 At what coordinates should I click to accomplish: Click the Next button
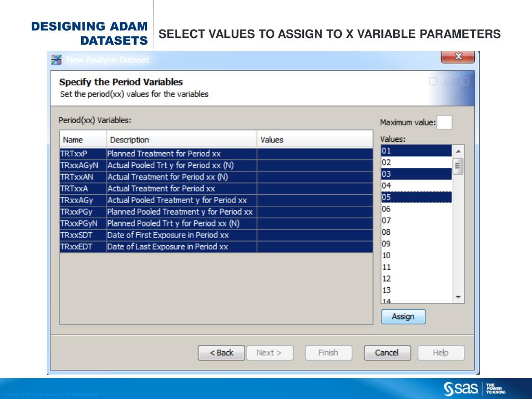coord(270,352)
